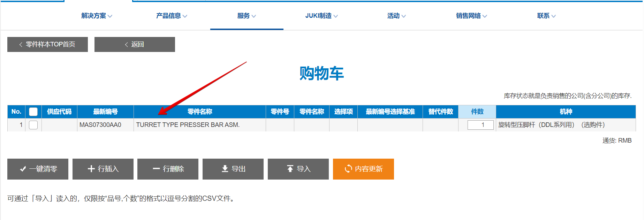This screenshot has height=220, width=644.
Task: Click part number MAS07300AA0 cell
Action: point(100,125)
